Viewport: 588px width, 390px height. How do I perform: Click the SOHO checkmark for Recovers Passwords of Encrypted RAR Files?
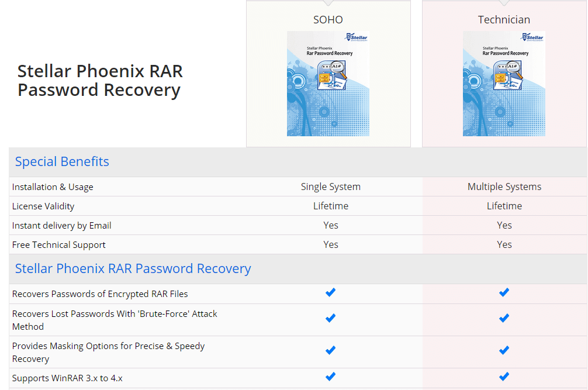click(330, 292)
